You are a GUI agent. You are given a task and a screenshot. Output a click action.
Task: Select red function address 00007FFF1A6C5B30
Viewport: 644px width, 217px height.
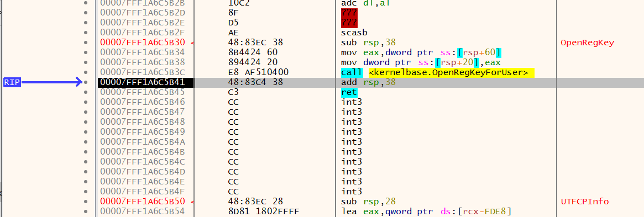coord(143,43)
